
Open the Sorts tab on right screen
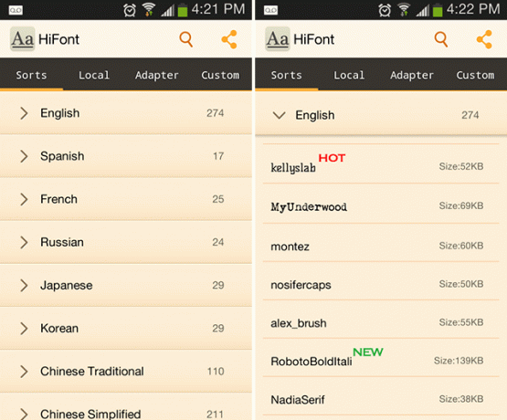point(287,75)
